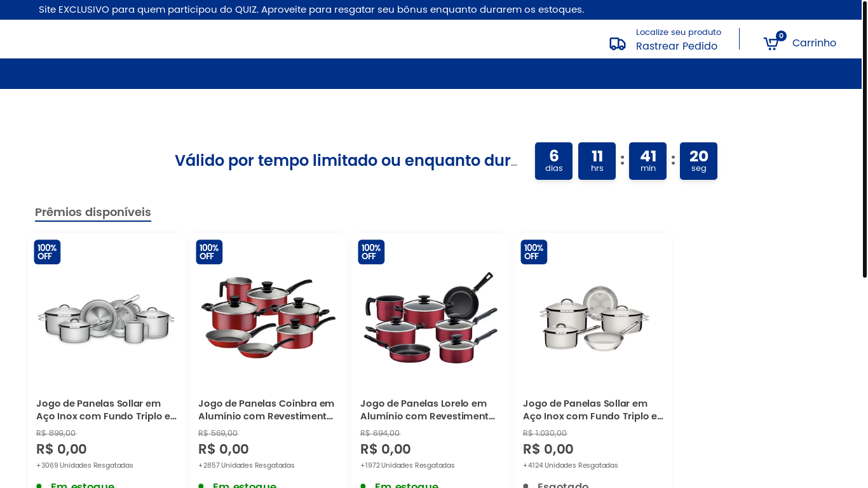Click the delivery truck tracking icon
This screenshot has width=868, height=488.
618,44
